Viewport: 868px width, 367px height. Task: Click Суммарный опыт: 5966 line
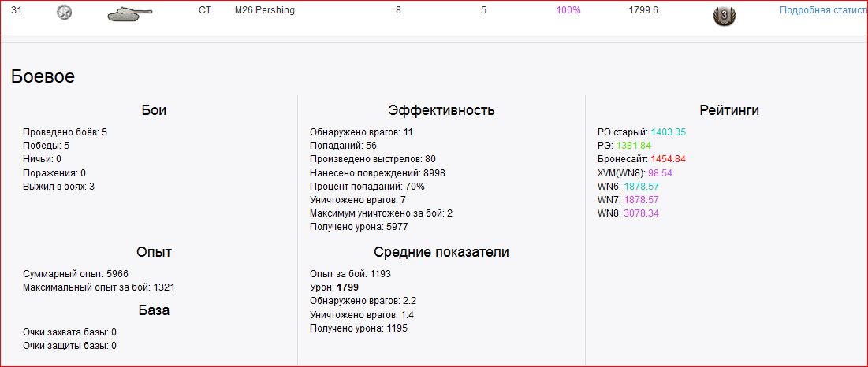76,273
